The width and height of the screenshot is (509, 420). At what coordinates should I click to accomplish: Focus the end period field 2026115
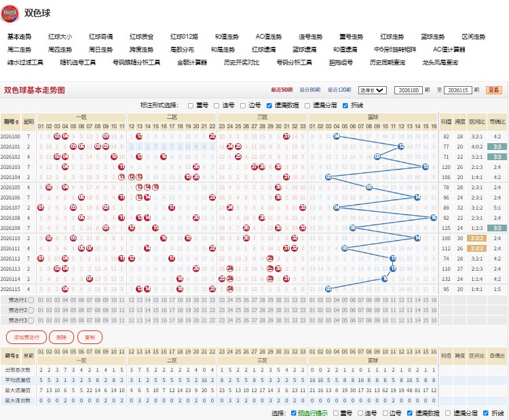click(457, 90)
